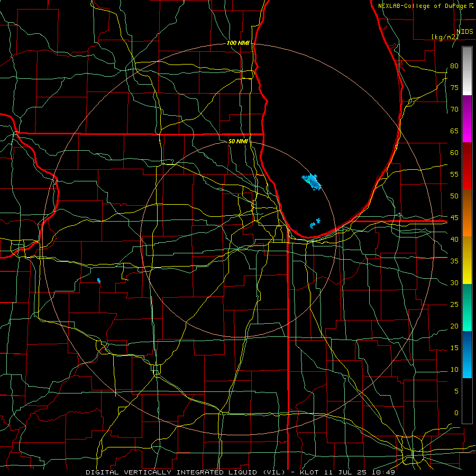Click the 40 value on the scale
476x476 pixels.
coord(454,239)
